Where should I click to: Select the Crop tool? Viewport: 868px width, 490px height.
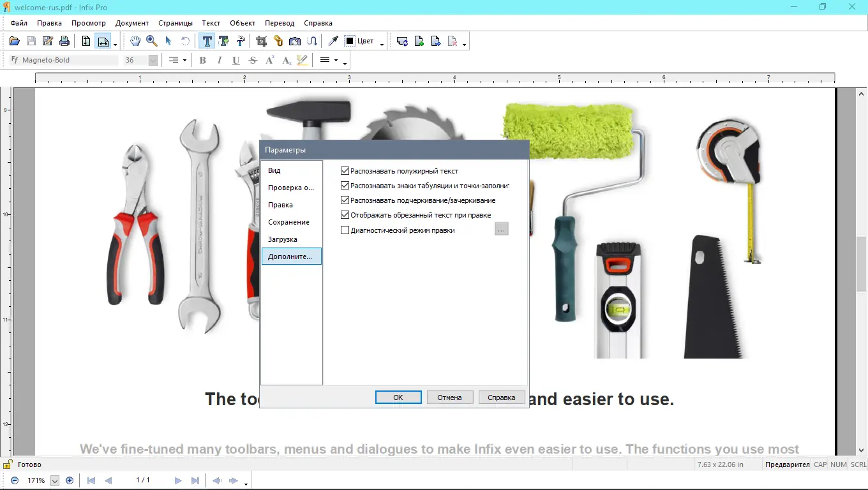click(262, 41)
